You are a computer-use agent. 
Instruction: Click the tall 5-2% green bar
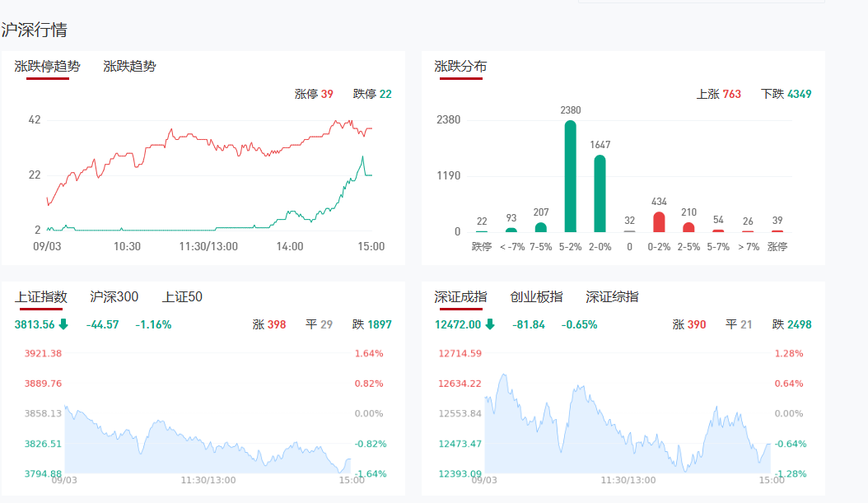(x=570, y=176)
